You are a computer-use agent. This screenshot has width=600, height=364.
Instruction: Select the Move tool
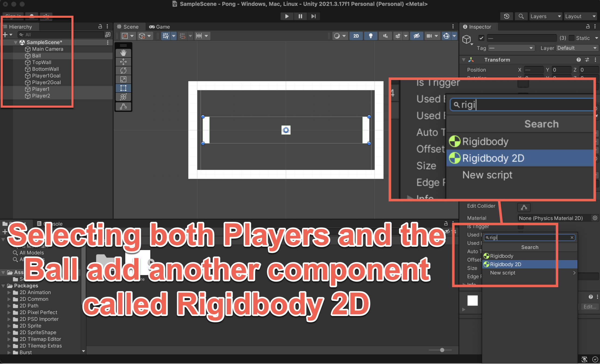[x=123, y=62]
